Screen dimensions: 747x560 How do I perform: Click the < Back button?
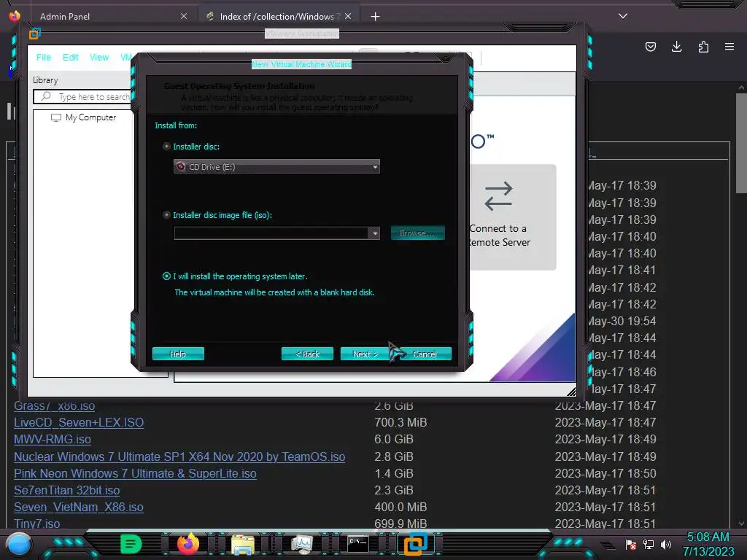pyautogui.click(x=307, y=354)
